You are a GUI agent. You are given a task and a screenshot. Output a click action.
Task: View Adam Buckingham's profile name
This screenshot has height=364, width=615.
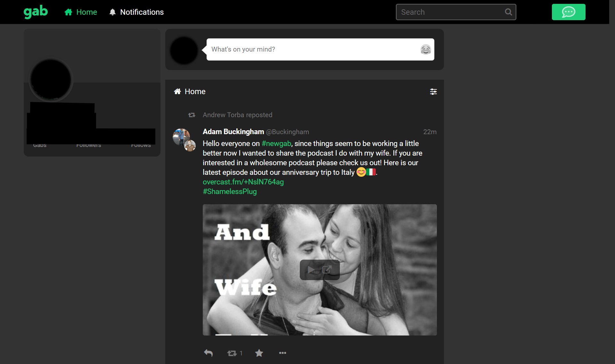point(233,132)
